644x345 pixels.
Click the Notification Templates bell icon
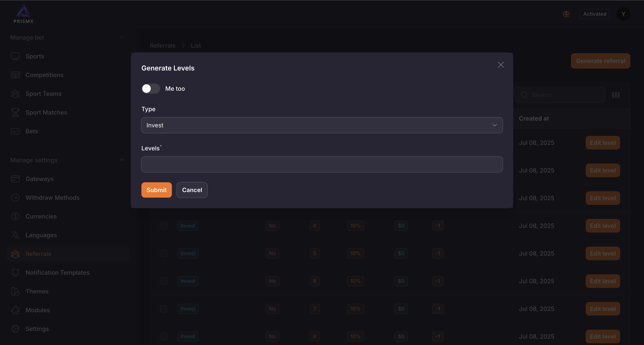15,273
